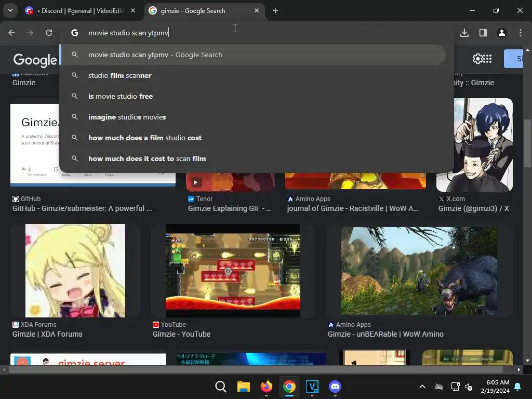532x399 pixels.
Task: Reload the page with the refresh icon
Action: [x=49, y=33]
